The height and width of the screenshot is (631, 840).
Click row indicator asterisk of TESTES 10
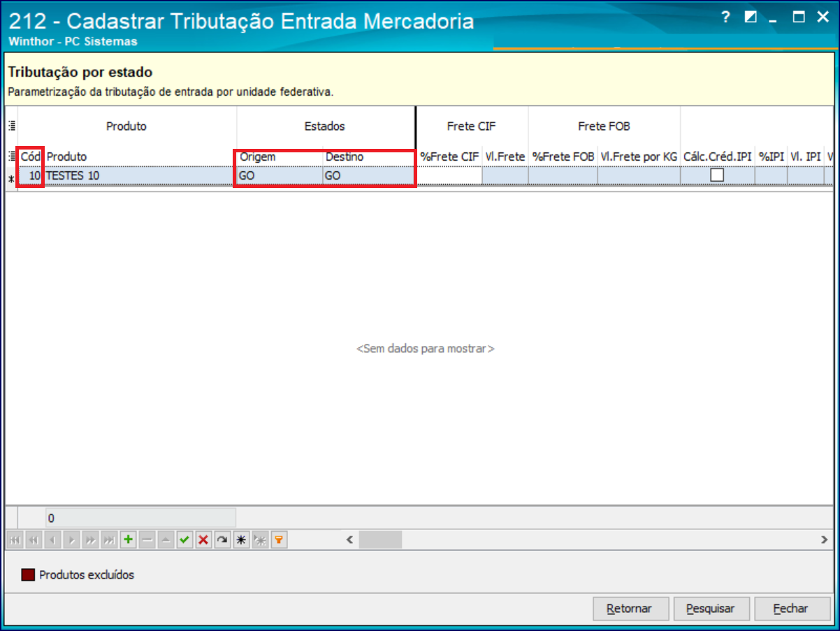[x=11, y=177]
